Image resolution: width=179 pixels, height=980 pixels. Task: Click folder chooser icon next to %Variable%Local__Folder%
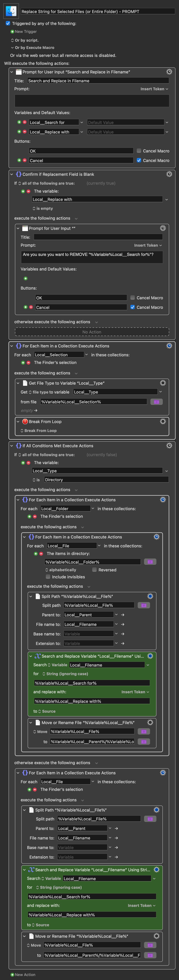pyautogui.click(x=150, y=562)
